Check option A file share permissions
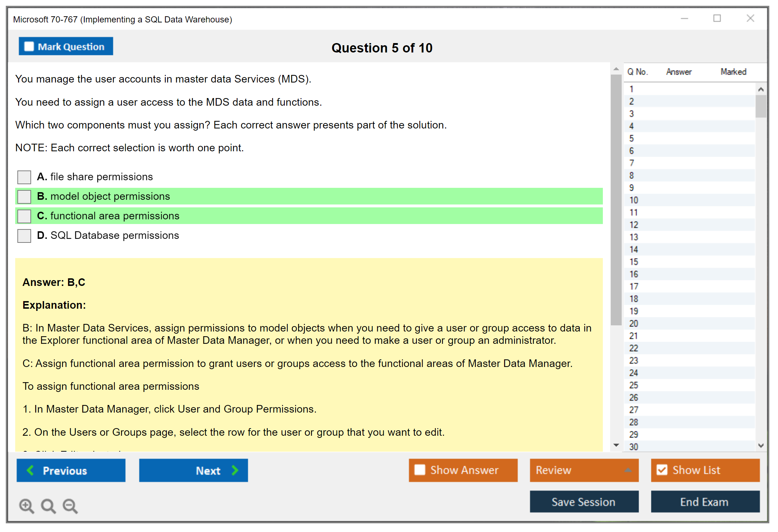 pos(24,177)
